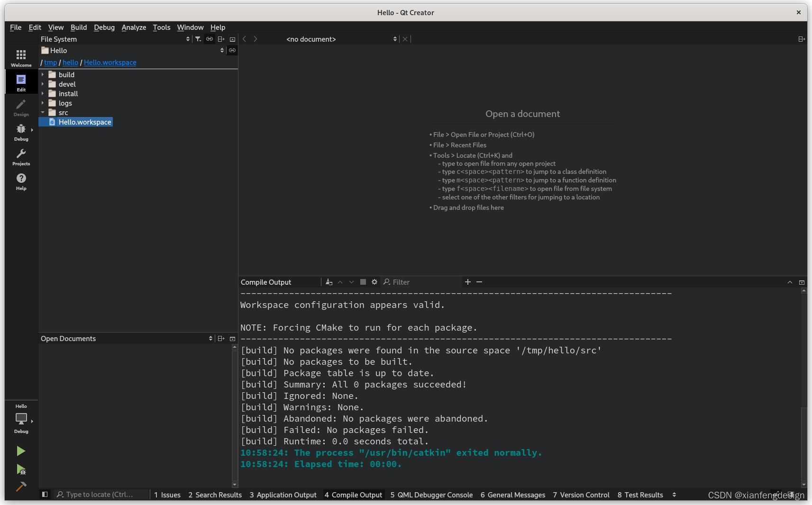
Task: Open the File menu
Action: click(16, 27)
